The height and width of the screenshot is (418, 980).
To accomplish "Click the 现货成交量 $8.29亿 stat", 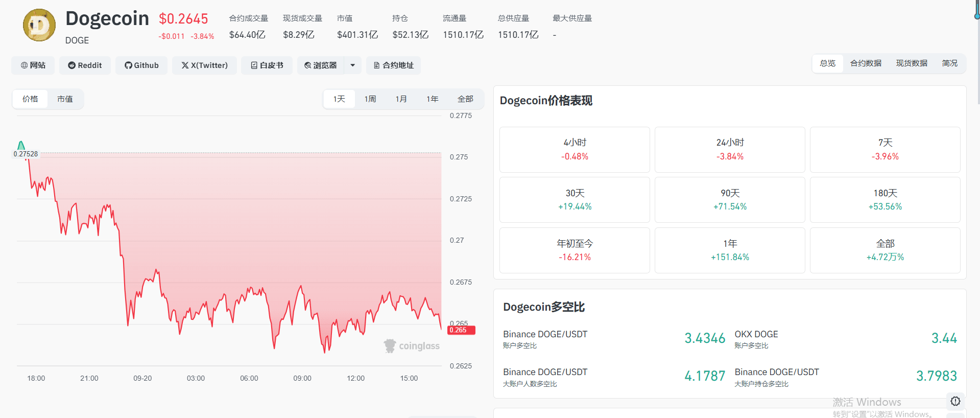I will [302, 27].
